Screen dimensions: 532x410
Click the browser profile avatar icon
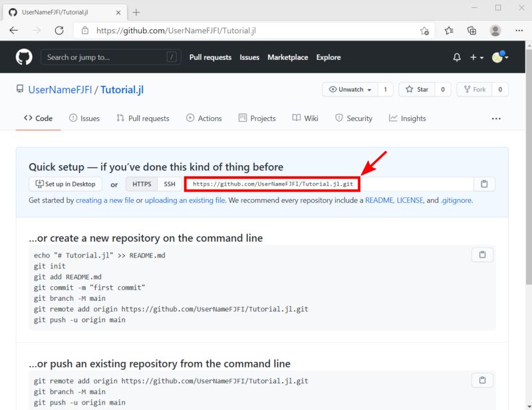(x=495, y=31)
